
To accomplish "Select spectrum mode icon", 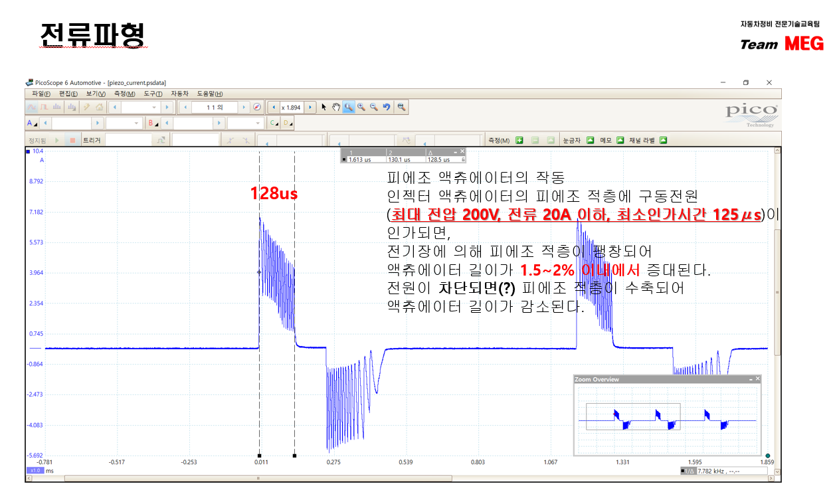I will pyautogui.click(x=56, y=107).
